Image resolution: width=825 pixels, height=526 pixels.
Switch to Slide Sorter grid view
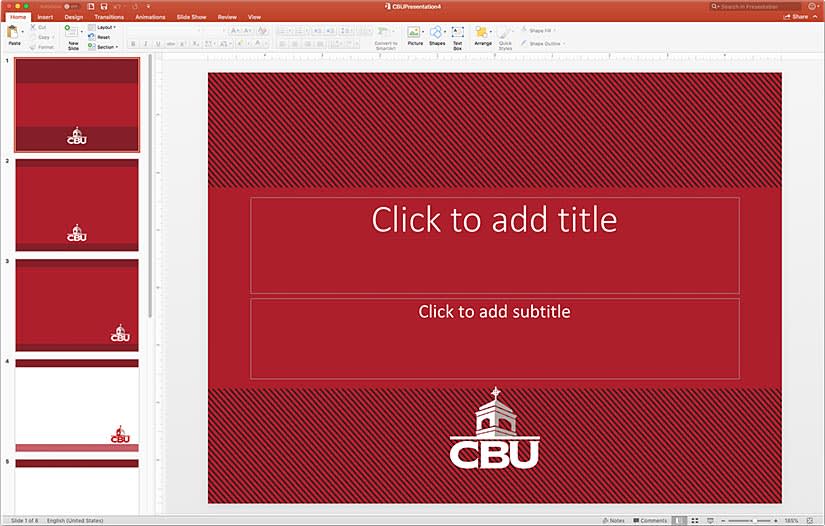(x=695, y=520)
